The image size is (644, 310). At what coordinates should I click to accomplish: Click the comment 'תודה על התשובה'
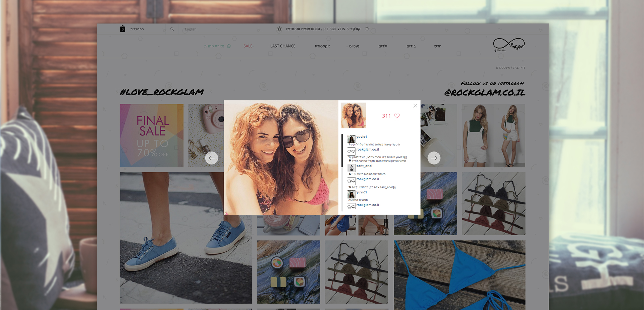point(358,200)
